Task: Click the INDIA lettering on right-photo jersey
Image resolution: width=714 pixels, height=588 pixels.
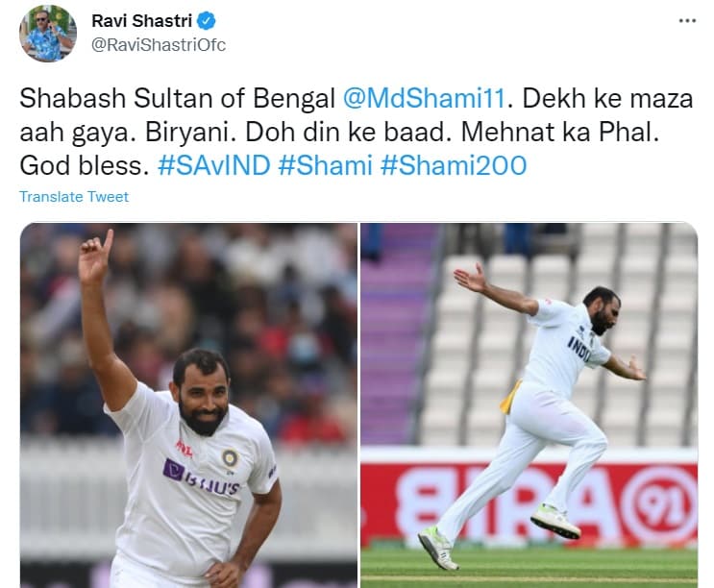Action: [580, 350]
